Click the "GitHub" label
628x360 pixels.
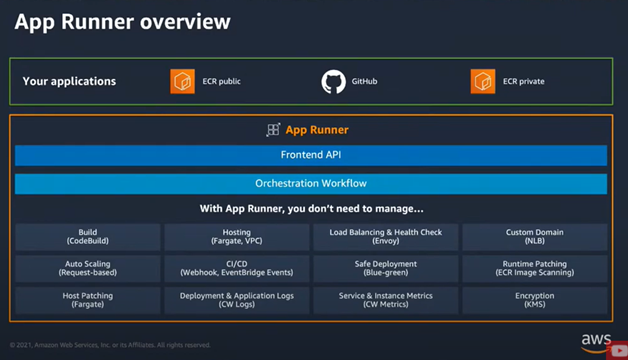pos(364,81)
